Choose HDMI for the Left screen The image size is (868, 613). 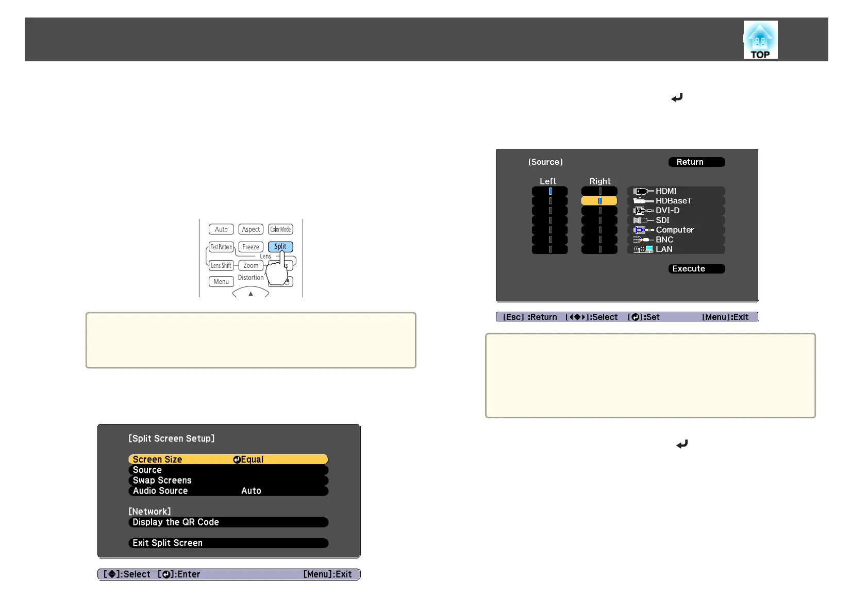(549, 191)
